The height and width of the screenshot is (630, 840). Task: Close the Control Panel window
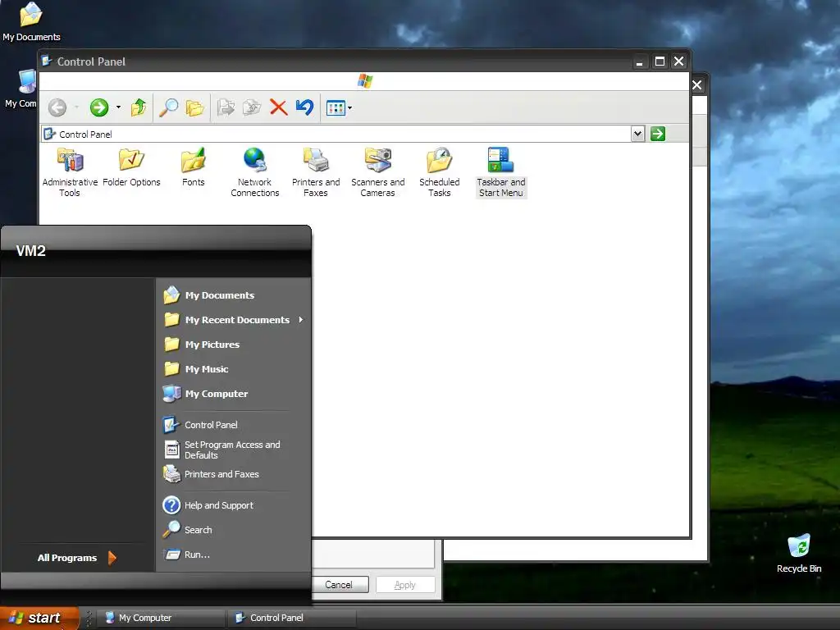tap(678, 62)
